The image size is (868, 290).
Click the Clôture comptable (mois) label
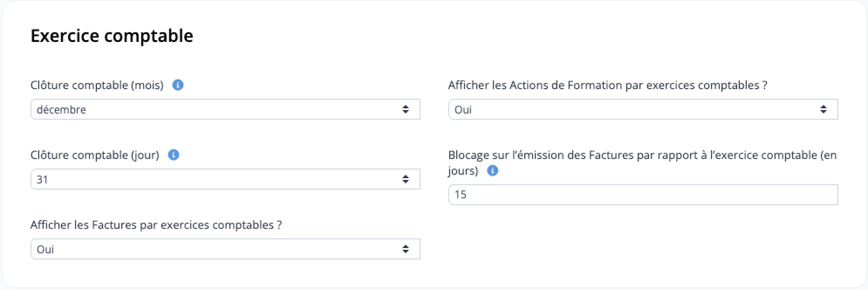[x=97, y=85]
